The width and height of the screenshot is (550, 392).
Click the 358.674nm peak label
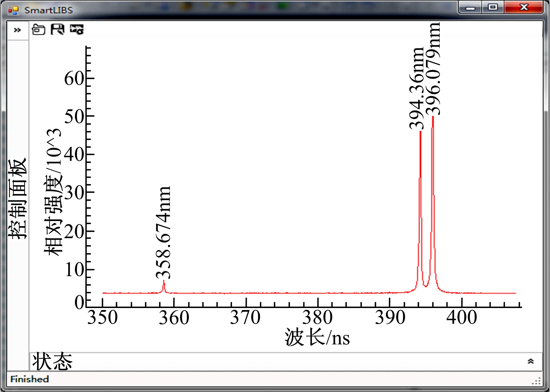click(x=163, y=232)
